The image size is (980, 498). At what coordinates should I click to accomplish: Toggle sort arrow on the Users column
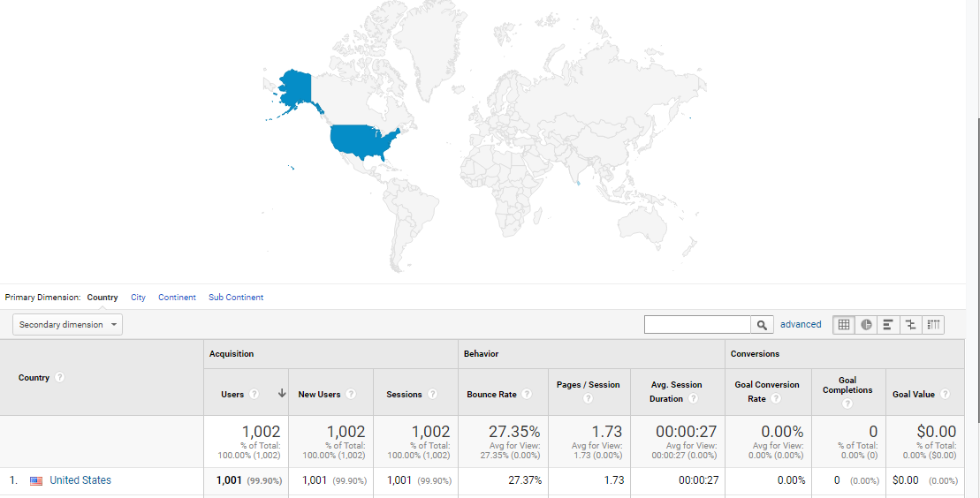click(x=282, y=394)
